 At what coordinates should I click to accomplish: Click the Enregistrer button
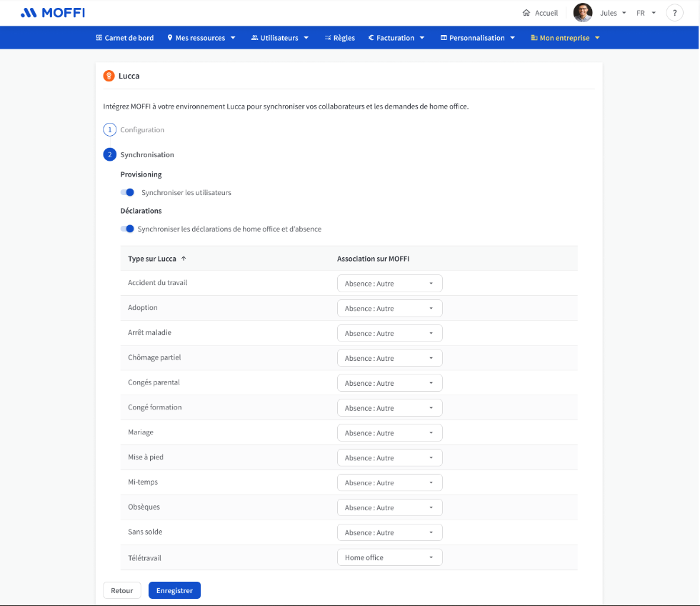tap(174, 590)
